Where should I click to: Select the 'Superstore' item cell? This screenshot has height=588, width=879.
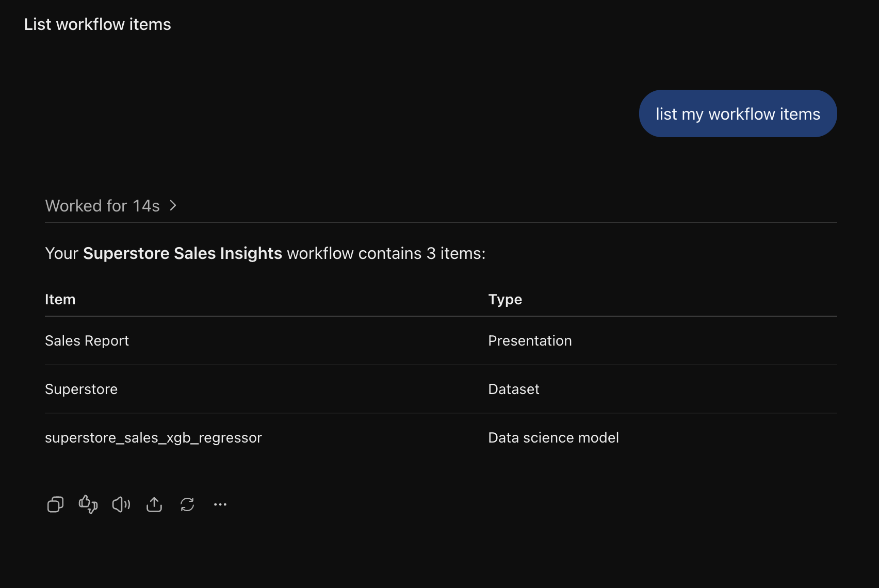coord(81,389)
